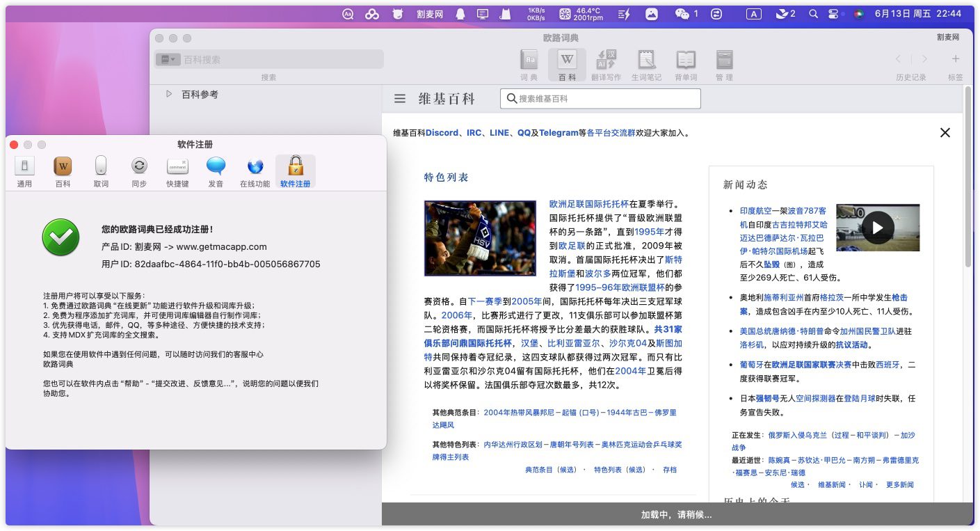Click the vertical scrollbar of the Wikipedia page
980x531 pixels.
[967, 177]
